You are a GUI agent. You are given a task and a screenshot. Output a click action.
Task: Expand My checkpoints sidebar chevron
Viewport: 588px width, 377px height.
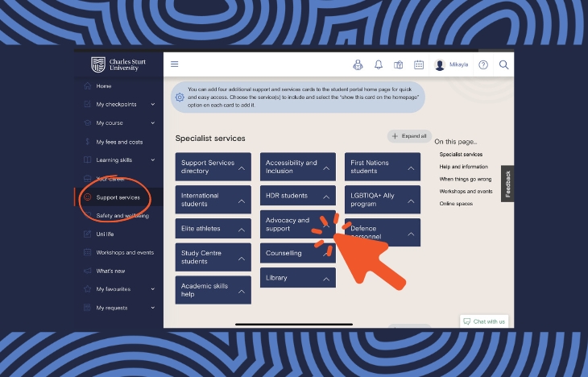(x=153, y=104)
